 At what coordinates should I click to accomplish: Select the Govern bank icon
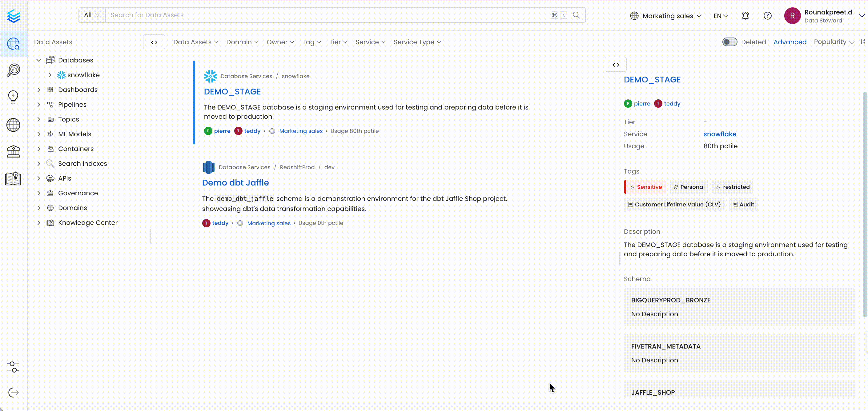13,152
